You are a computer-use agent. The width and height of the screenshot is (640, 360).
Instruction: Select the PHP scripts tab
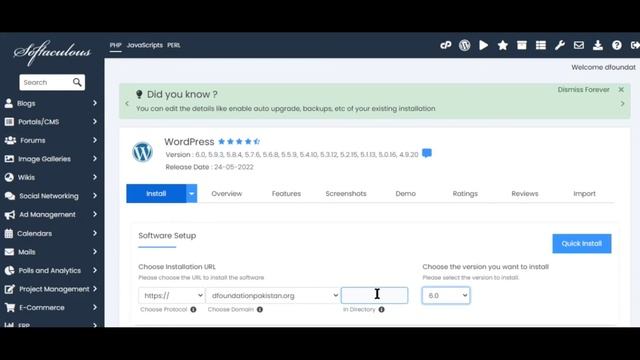click(x=116, y=45)
